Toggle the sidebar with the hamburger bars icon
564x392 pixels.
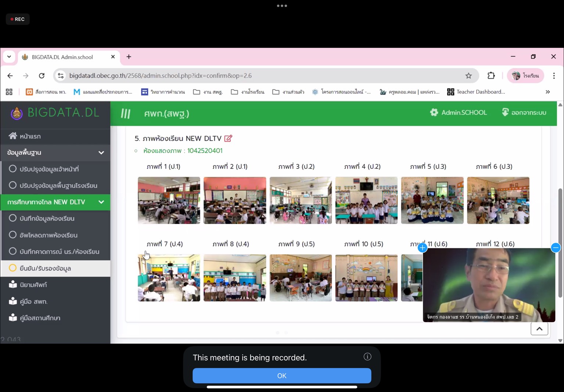point(126,114)
